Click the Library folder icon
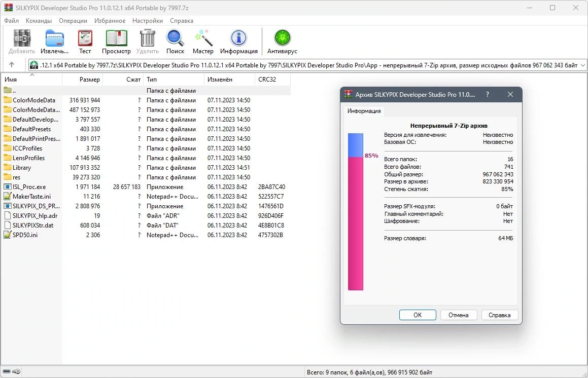The image size is (588, 378). coord(8,167)
